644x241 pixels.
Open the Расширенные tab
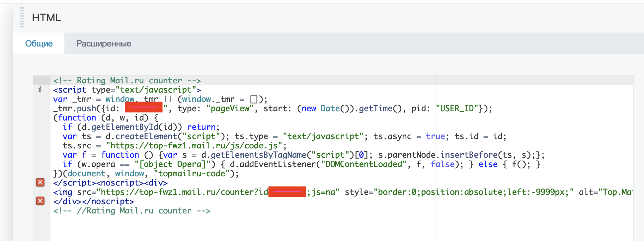point(104,43)
